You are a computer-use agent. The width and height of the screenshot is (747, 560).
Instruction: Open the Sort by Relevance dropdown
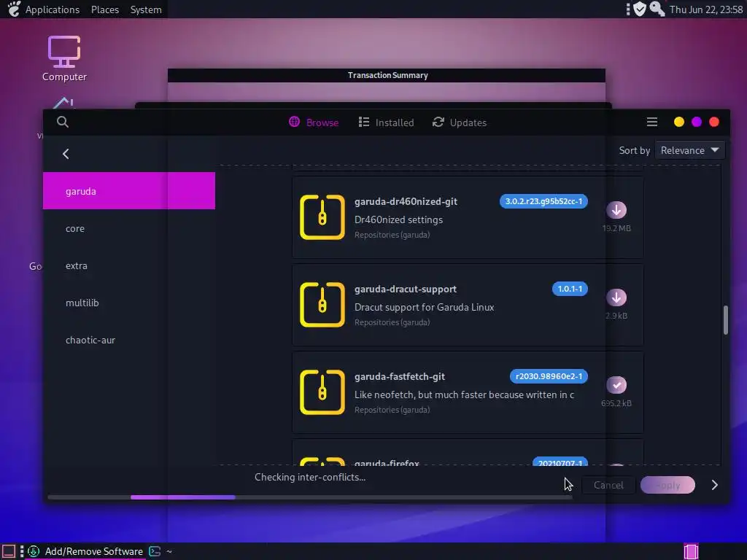click(690, 150)
